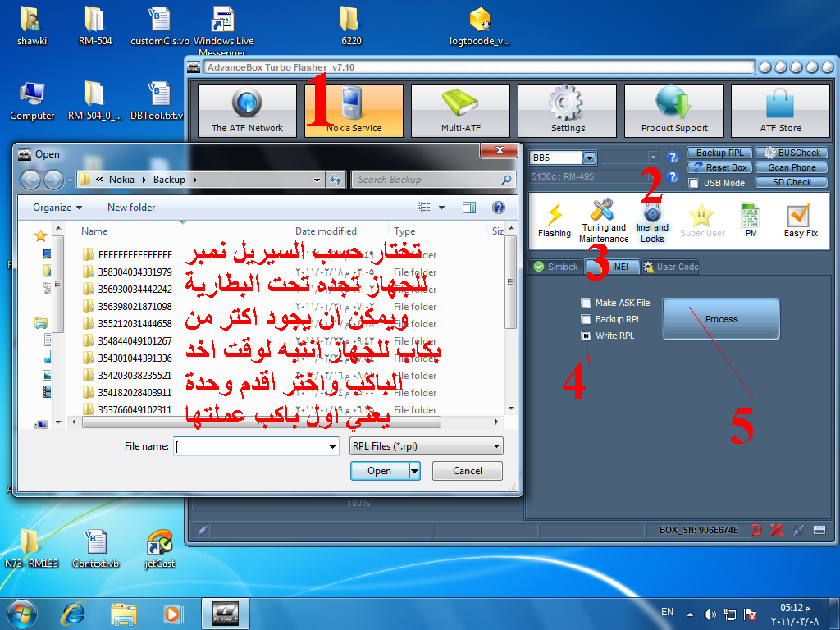Click the Open button's split arrow
840x630 pixels.
pos(414,471)
